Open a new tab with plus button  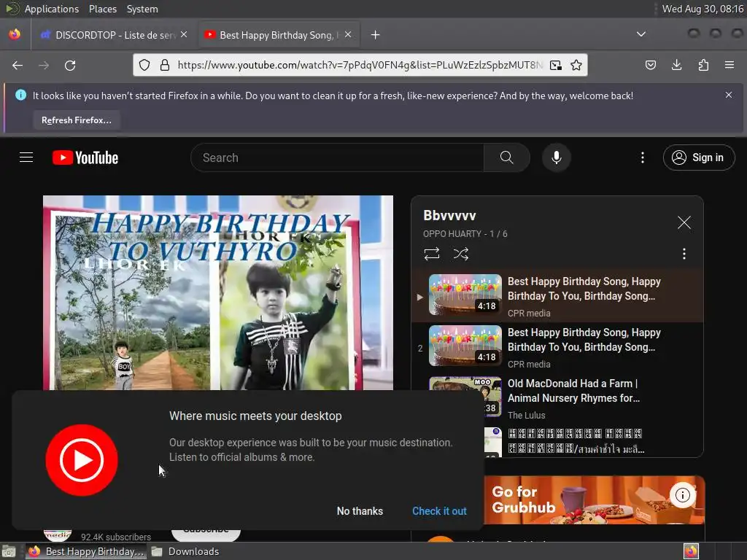point(376,35)
